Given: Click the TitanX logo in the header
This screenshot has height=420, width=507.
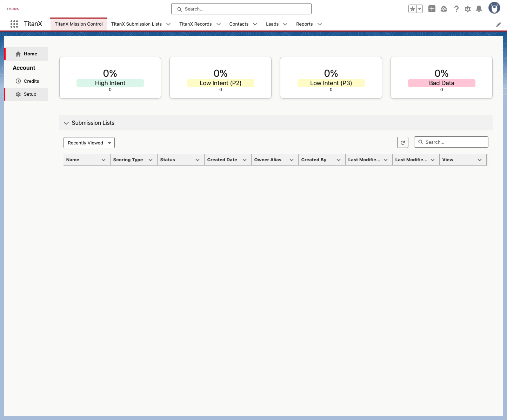Looking at the screenshot, I should point(13,9).
